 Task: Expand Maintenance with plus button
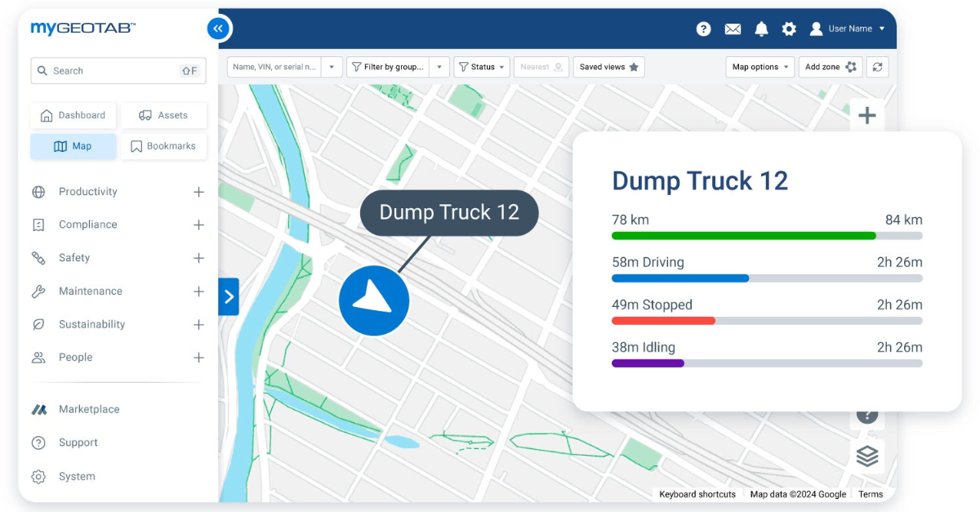(x=198, y=292)
